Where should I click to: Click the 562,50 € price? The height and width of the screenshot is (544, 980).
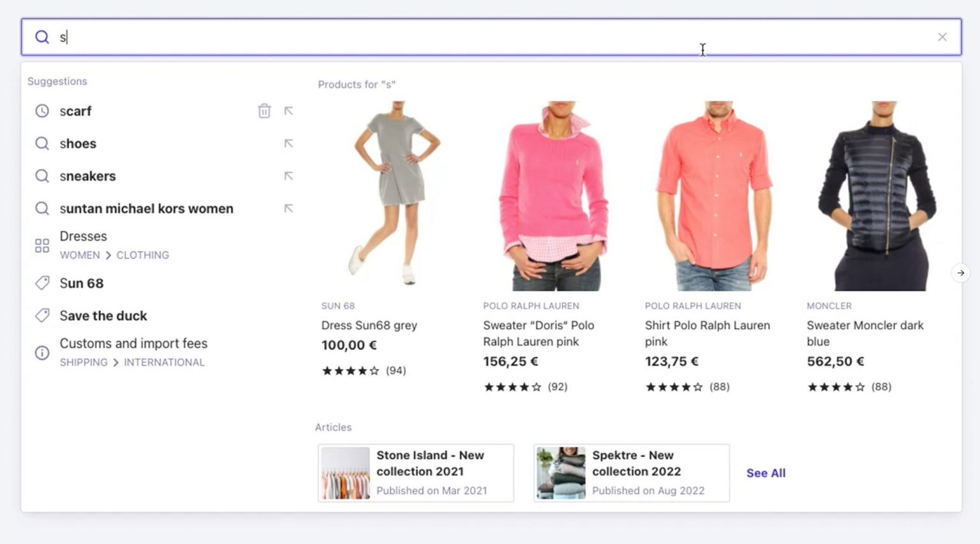[x=836, y=361]
